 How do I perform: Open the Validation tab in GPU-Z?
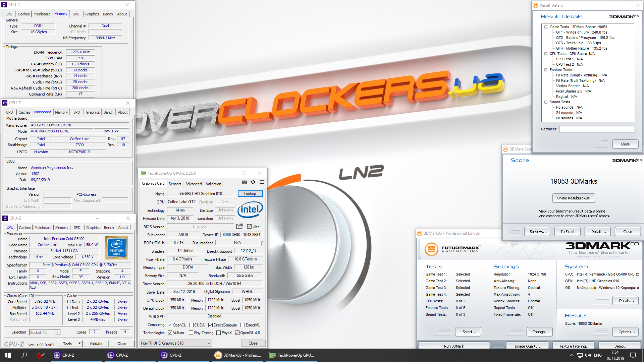213,184
